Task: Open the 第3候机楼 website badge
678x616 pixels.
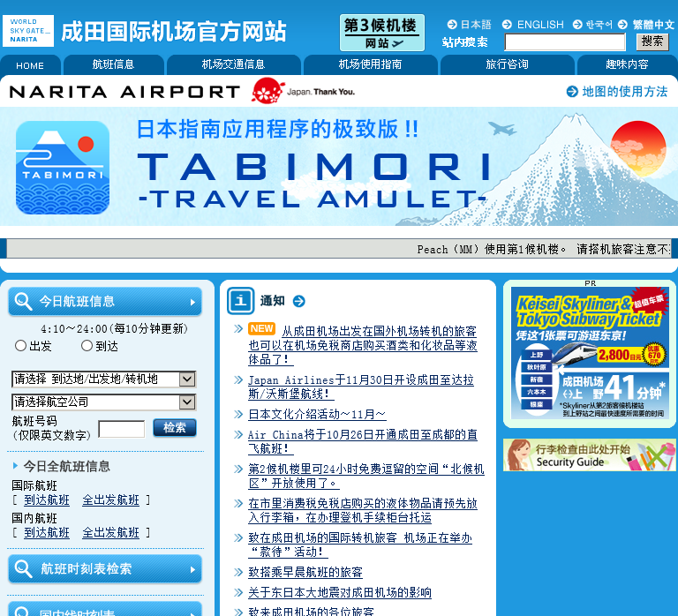Action: 382,33
